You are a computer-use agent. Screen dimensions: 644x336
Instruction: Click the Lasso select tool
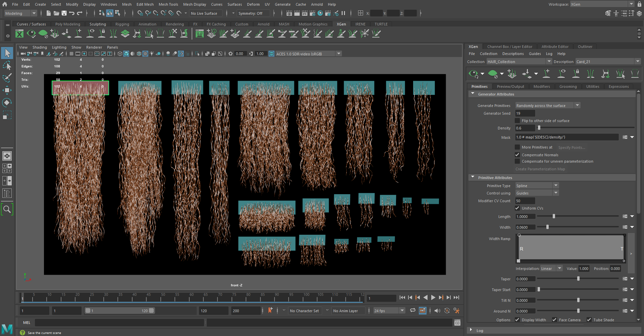point(7,65)
